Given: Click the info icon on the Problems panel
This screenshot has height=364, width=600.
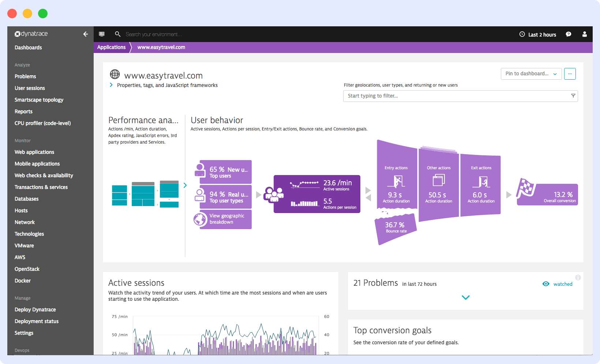Looking at the screenshot, I should pyautogui.click(x=578, y=277).
